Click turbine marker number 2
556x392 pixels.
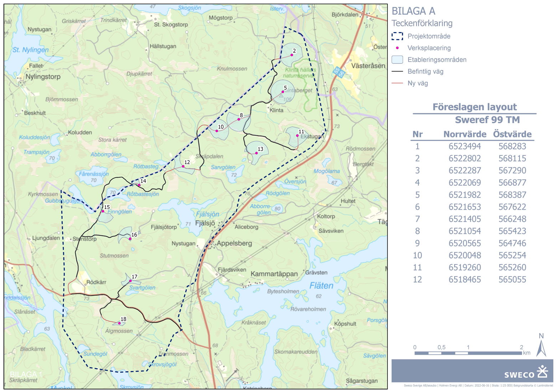click(x=292, y=55)
